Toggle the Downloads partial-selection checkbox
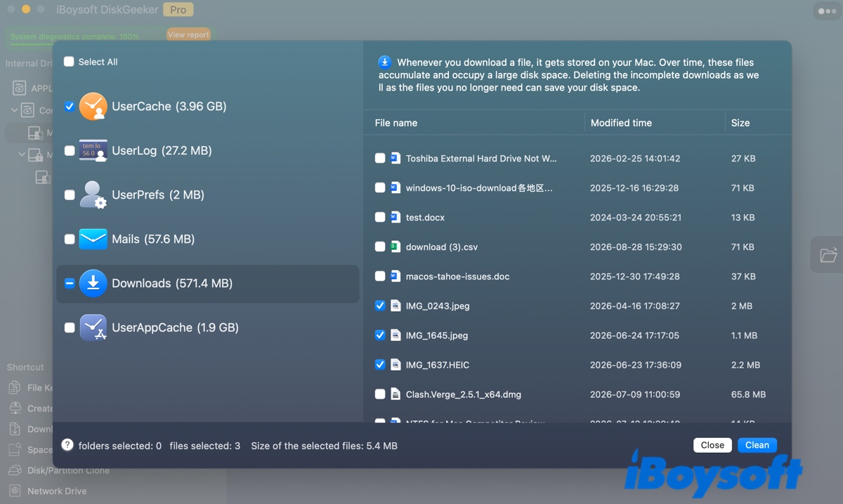The height and width of the screenshot is (504, 843). point(70,284)
